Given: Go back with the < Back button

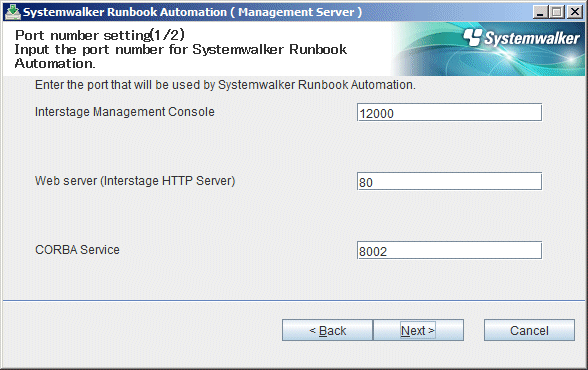Looking at the screenshot, I should (327, 330).
